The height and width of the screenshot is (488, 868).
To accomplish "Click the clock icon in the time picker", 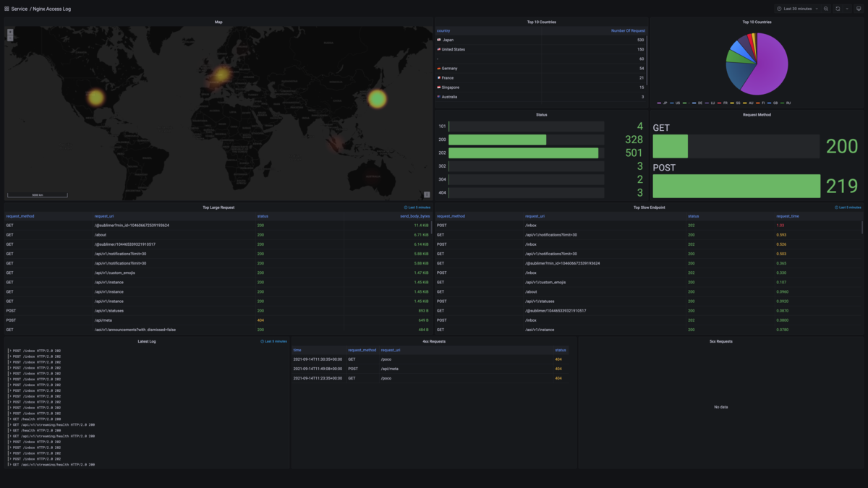I will coord(780,9).
